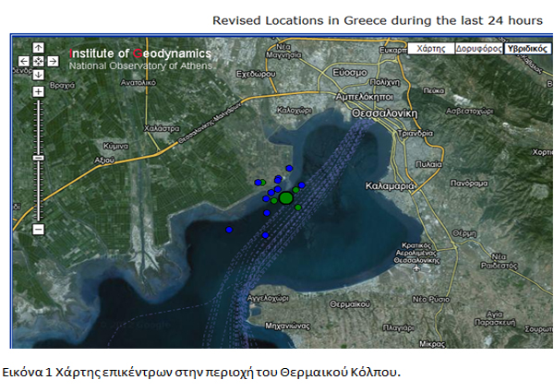Zoom in with the plus button

point(38,91)
